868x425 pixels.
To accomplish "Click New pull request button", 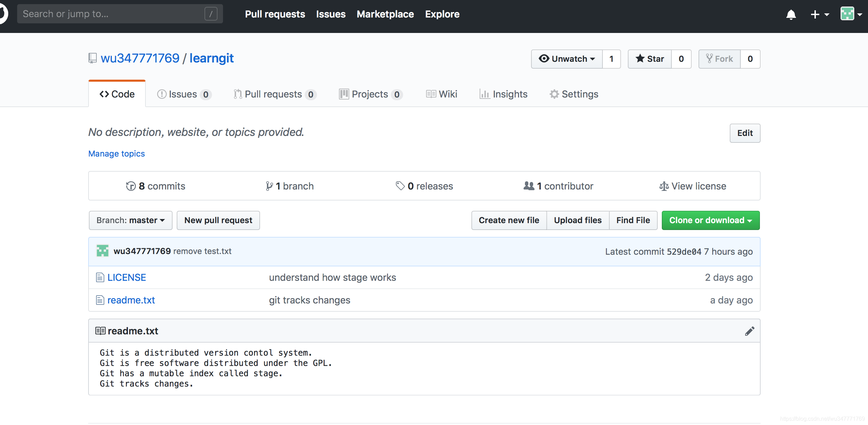I will (x=218, y=220).
